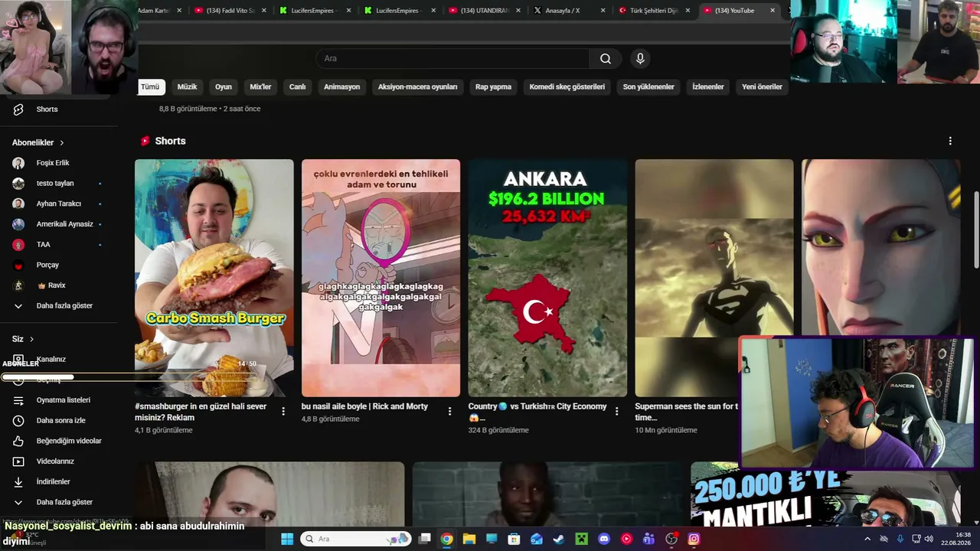Click the YouTube search input field
The height and width of the screenshot is (551, 980).
452,59
